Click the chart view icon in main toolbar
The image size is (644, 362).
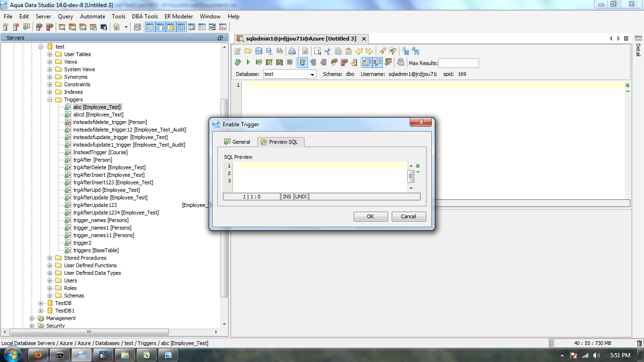click(223, 27)
